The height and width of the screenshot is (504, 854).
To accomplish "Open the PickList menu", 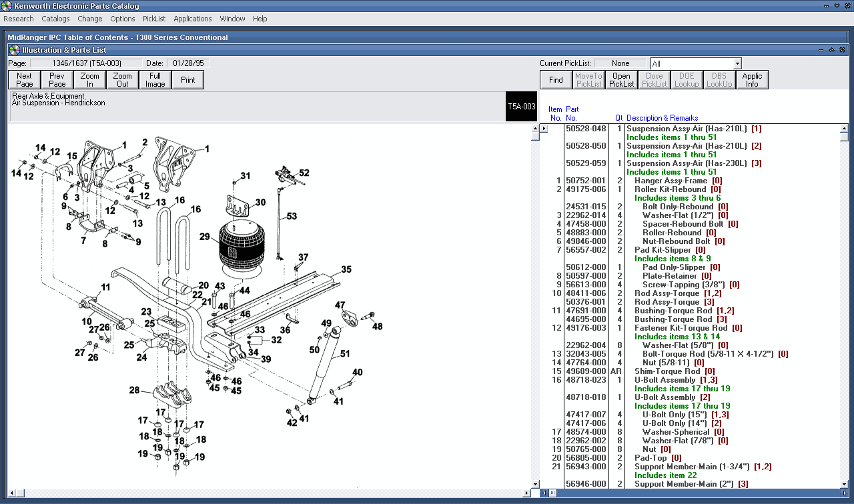I will (x=154, y=19).
